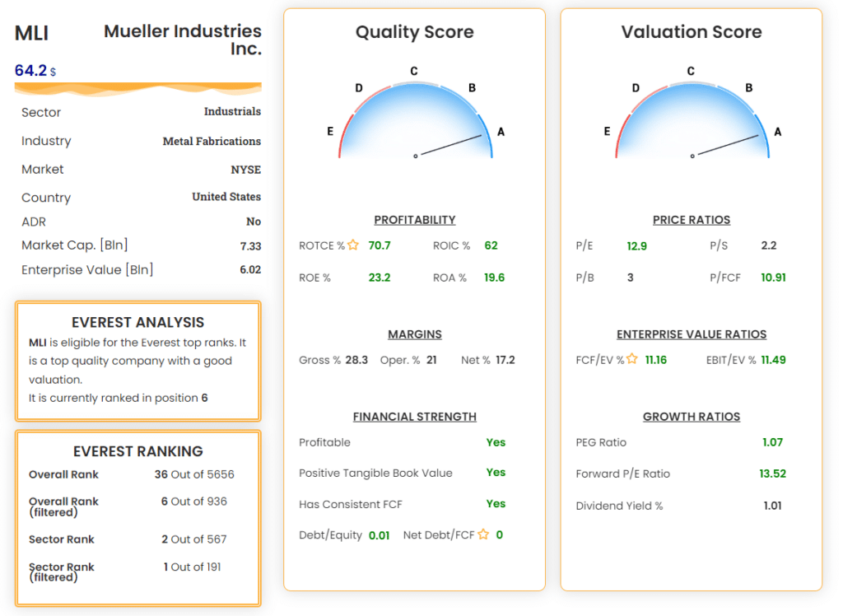Click the EBIT/EV value 11.49
843x616 pixels.
[773, 360]
